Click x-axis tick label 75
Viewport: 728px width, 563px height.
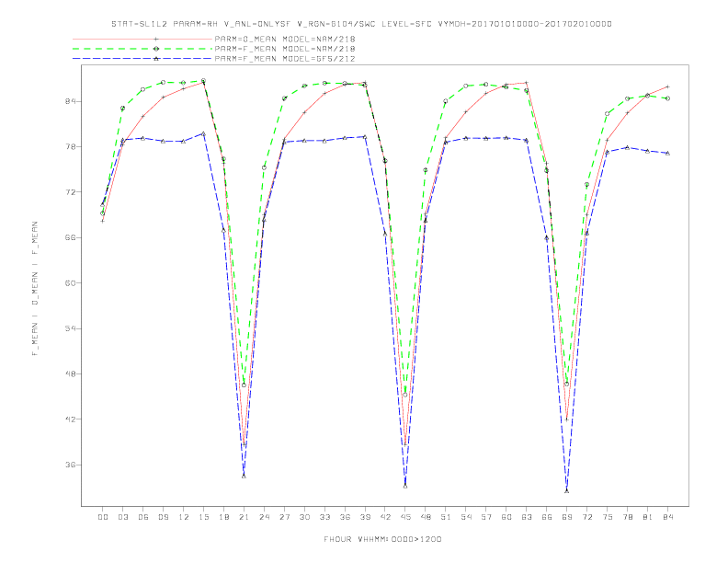[608, 517]
